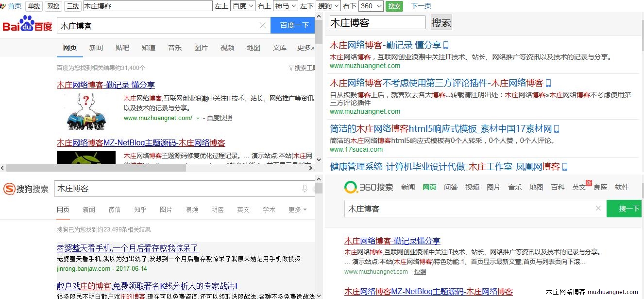Open the Baidu result thumbnail with the question-mark figure
Image resolution: width=644 pixels, height=299 pixels.
coord(86,111)
